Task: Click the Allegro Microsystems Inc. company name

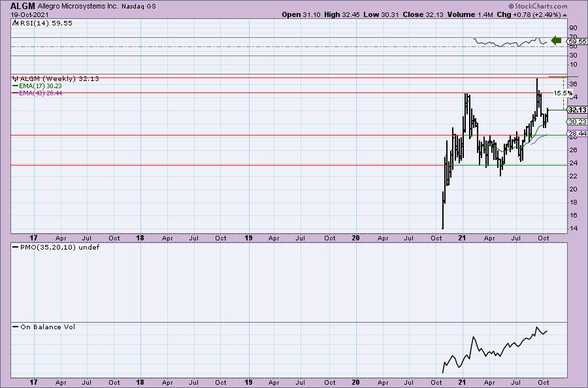Action: (78, 7)
